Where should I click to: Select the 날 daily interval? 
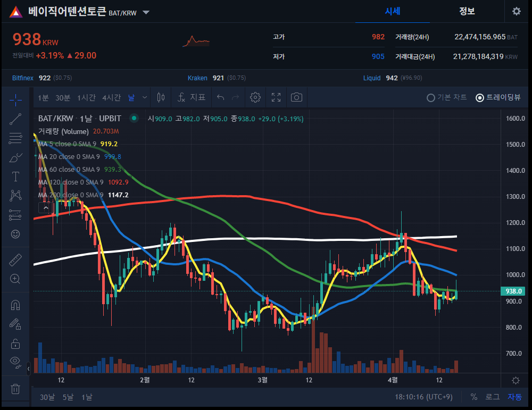tap(131, 98)
